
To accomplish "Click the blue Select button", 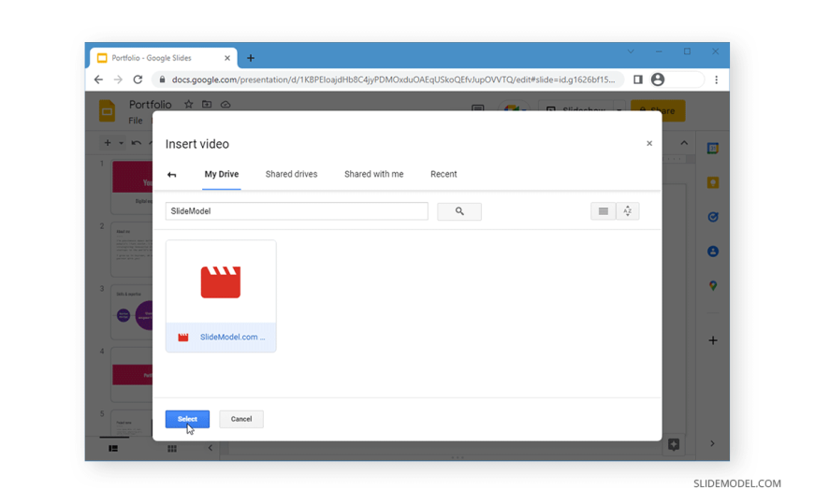I will [187, 419].
